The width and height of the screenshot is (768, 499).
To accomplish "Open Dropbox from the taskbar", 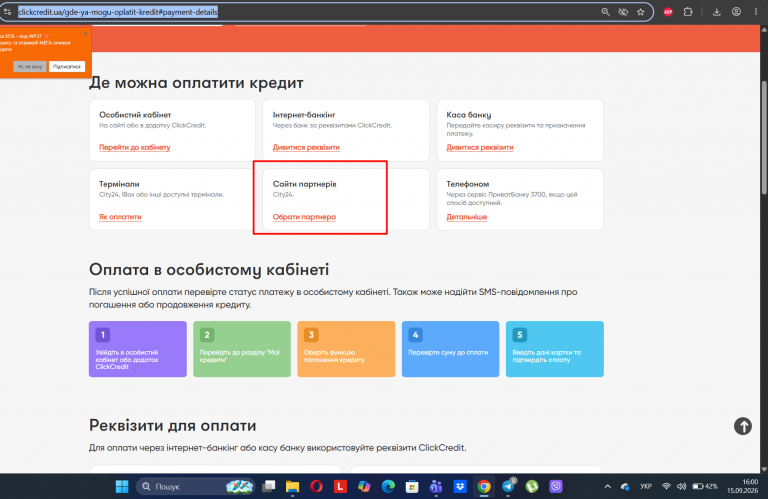I will (x=459, y=486).
